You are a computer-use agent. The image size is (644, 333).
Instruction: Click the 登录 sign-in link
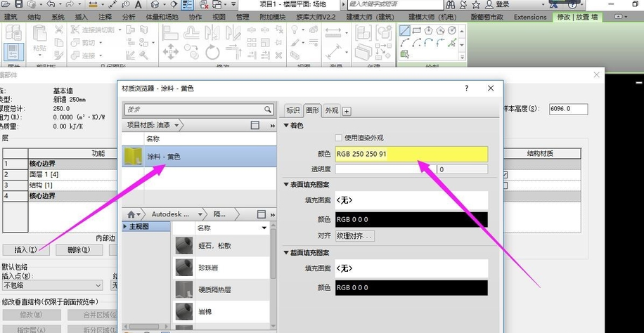click(x=502, y=4)
